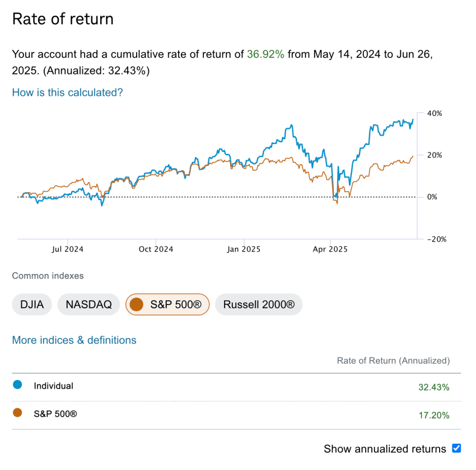476x470 pixels.
Task: Click the 17.20% S&P 500 return value
Action: [x=433, y=415]
